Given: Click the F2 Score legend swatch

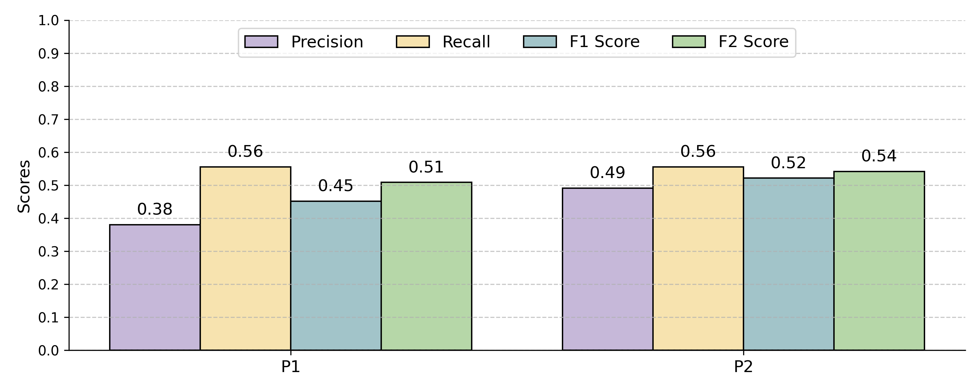Looking at the screenshot, I should (689, 42).
